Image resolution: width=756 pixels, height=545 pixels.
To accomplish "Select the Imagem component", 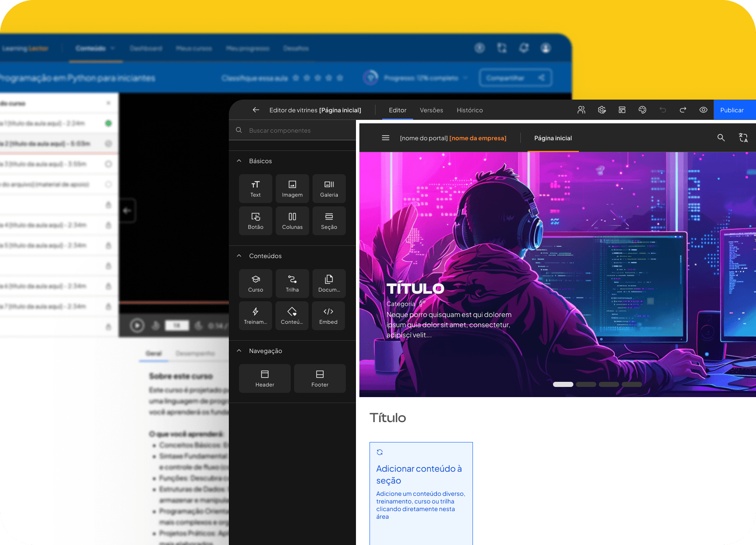I will pyautogui.click(x=292, y=189).
